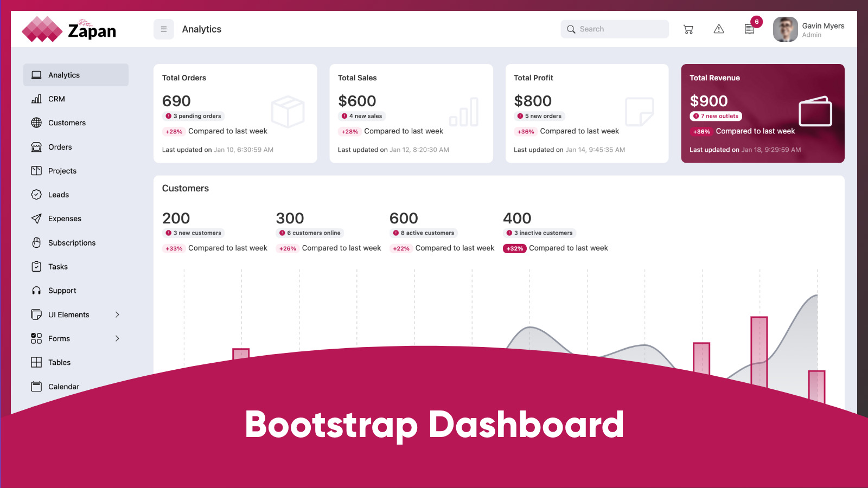Open the Subscriptions sidebar icon
Viewport: 868px width, 488px height.
[x=36, y=242]
